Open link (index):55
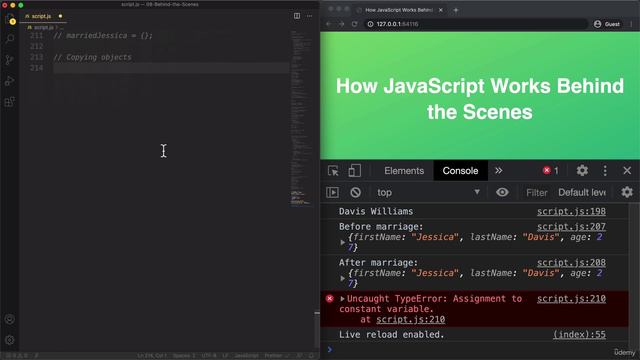 point(579,335)
